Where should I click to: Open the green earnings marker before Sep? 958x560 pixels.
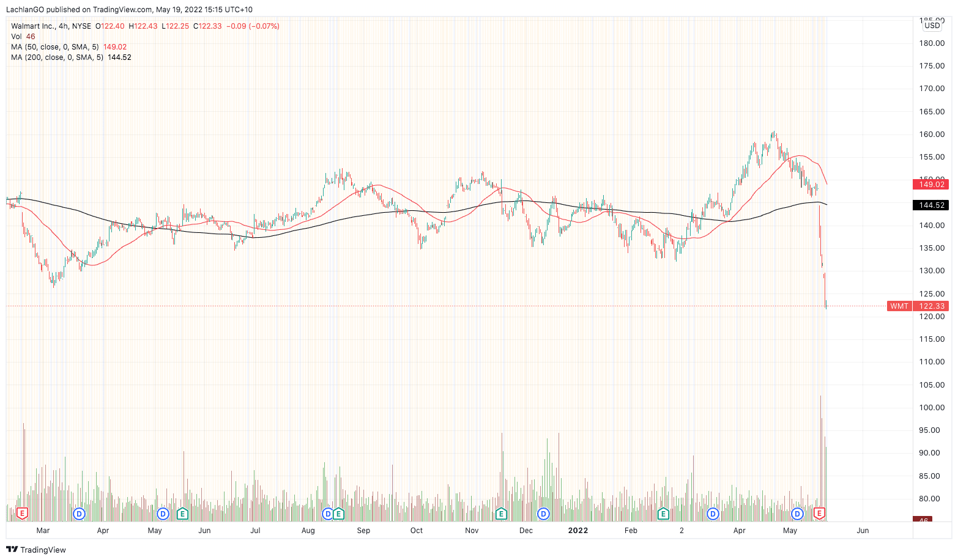[x=338, y=514]
